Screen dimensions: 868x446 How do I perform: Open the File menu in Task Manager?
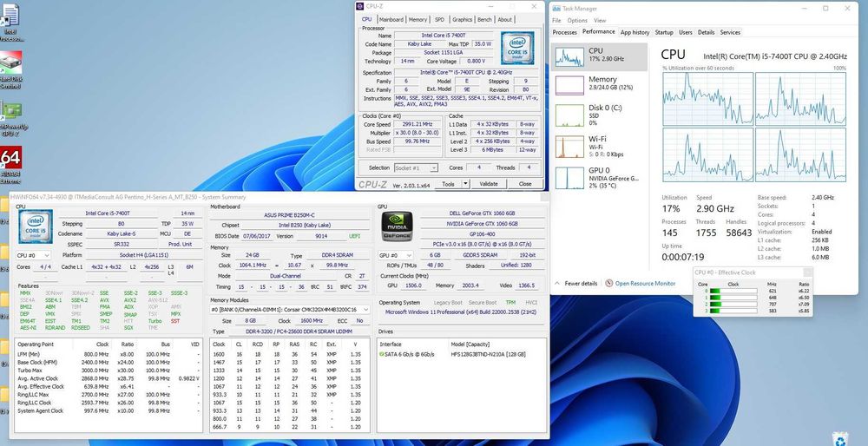(556, 21)
